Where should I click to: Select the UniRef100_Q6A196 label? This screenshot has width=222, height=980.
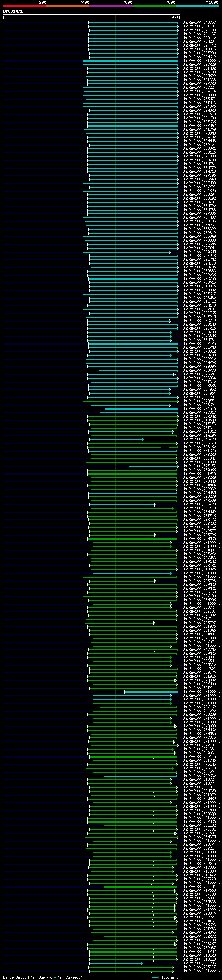[199, 221]
